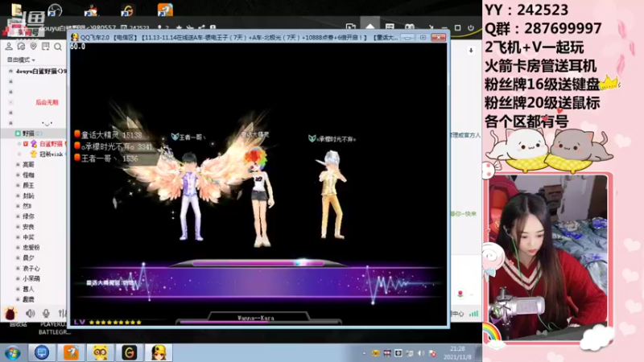Click the system tray volume icon
The image size is (644, 362).
421,353
